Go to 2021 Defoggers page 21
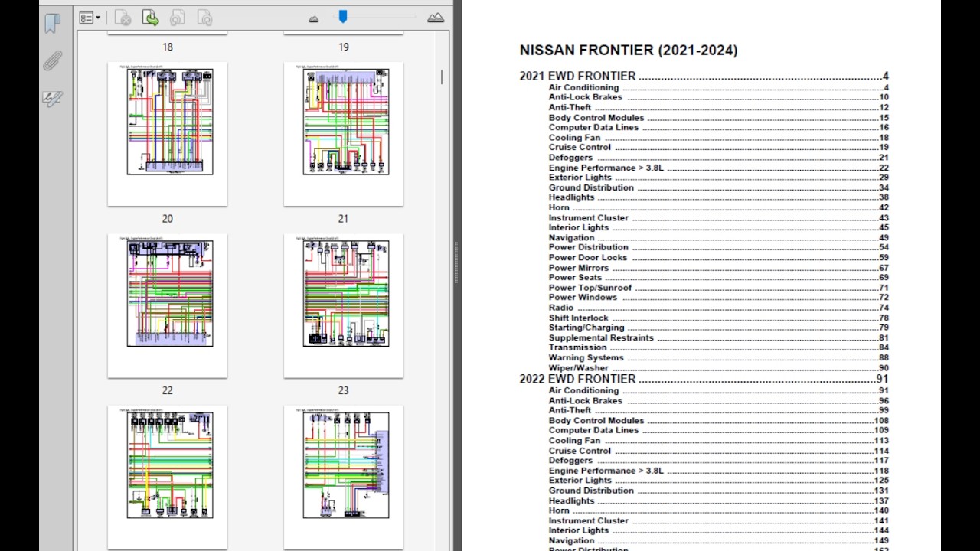The width and height of the screenshot is (980, 551). 718,158
